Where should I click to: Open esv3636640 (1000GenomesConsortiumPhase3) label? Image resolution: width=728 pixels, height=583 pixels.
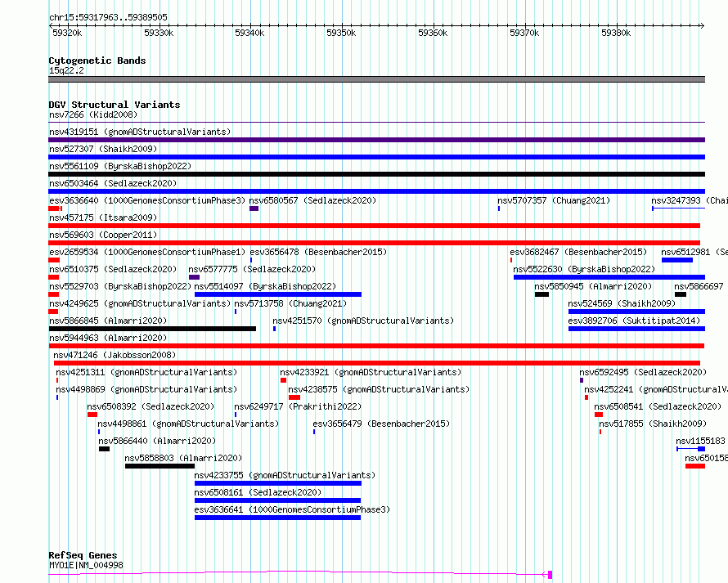click(x=147, y=200)
